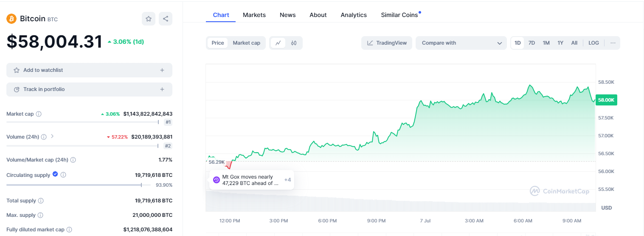This screenshot has width=644, height=236.
Task: Select the All time range
Action: (x=574, y=43)
